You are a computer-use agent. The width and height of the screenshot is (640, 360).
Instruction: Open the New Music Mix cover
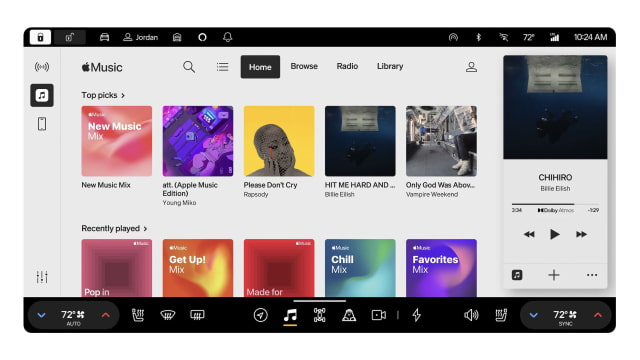[x=117, y=141]
